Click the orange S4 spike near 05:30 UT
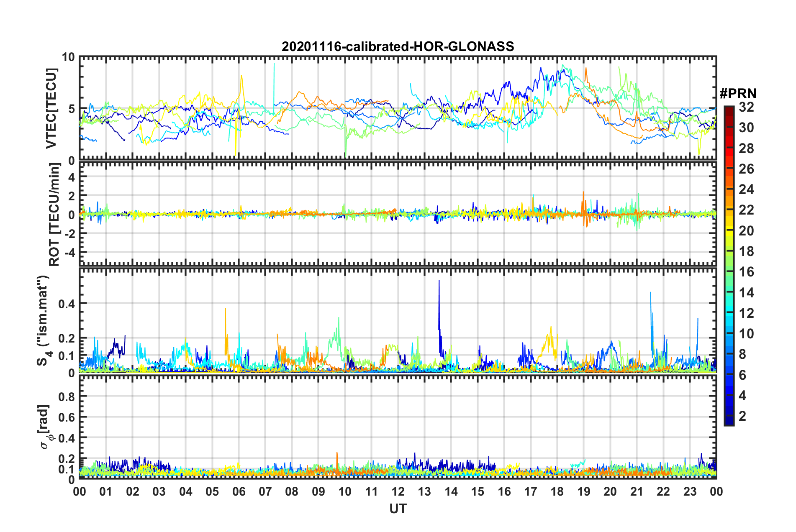Screen dimensions: 796x532 click(x=226, y=332)
